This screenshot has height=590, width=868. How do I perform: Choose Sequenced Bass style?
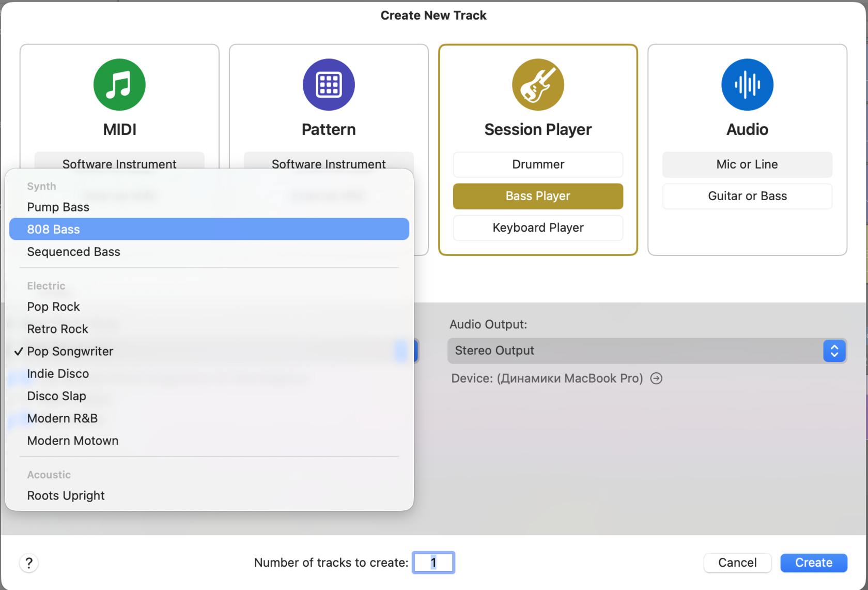(x=209, y=252)
